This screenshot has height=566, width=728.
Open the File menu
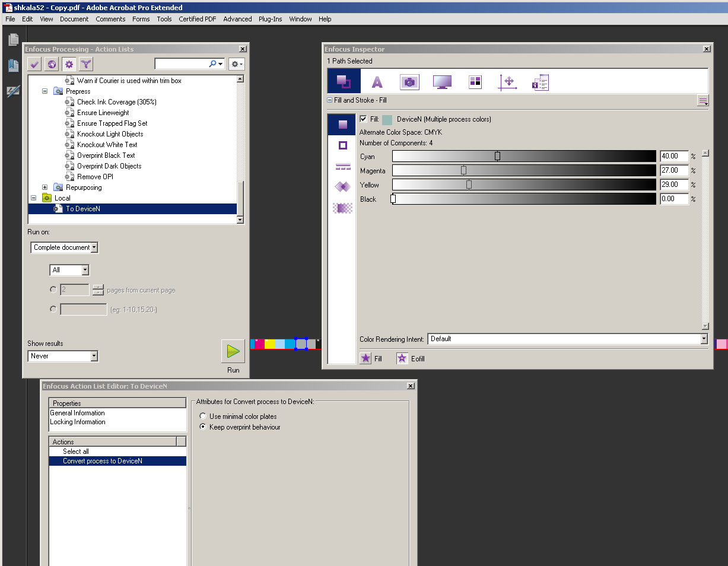click(x=10, y=19)
